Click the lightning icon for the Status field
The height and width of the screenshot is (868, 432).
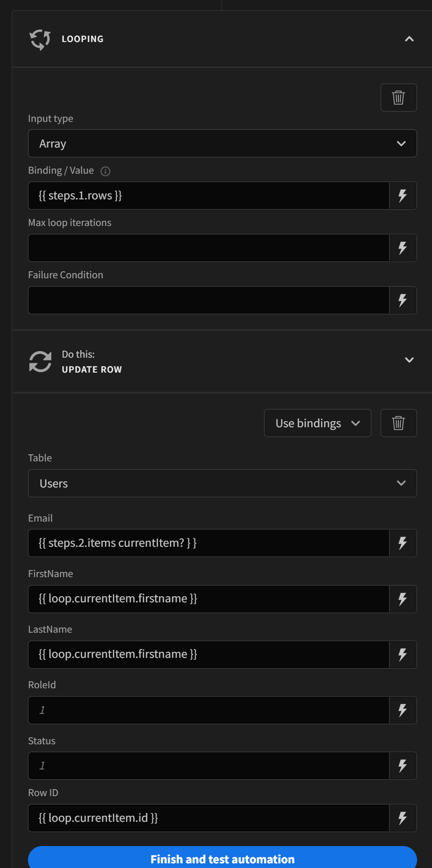pyautogui.click(x=402, y=765)
